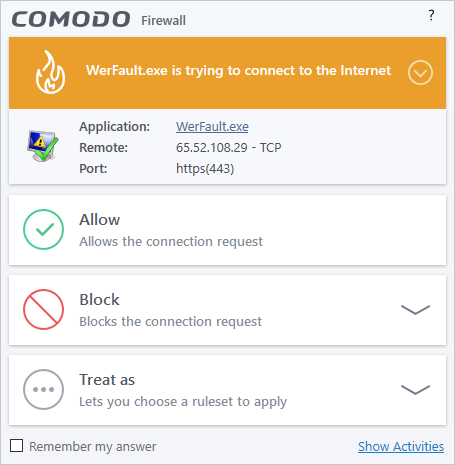Click the Remember my answer label
The width and height of the screenshot is (455, 465).
point(93,447)
